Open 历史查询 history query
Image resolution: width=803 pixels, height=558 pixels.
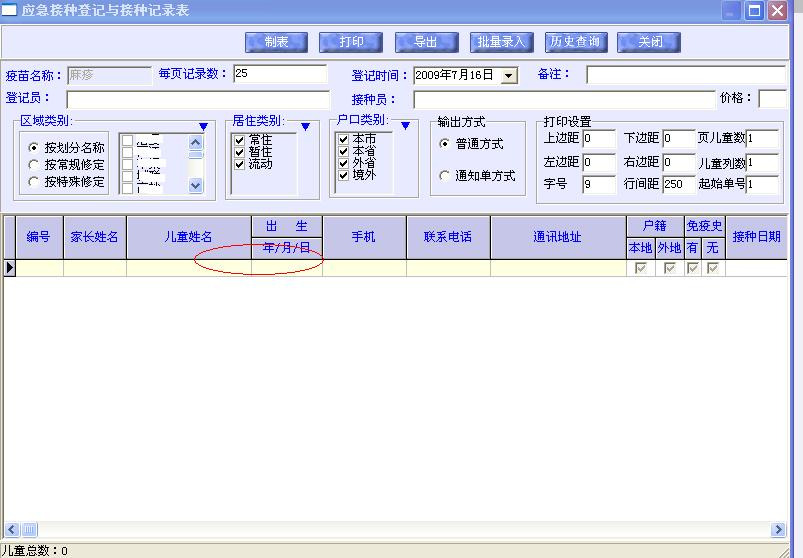tap(575, 42)
